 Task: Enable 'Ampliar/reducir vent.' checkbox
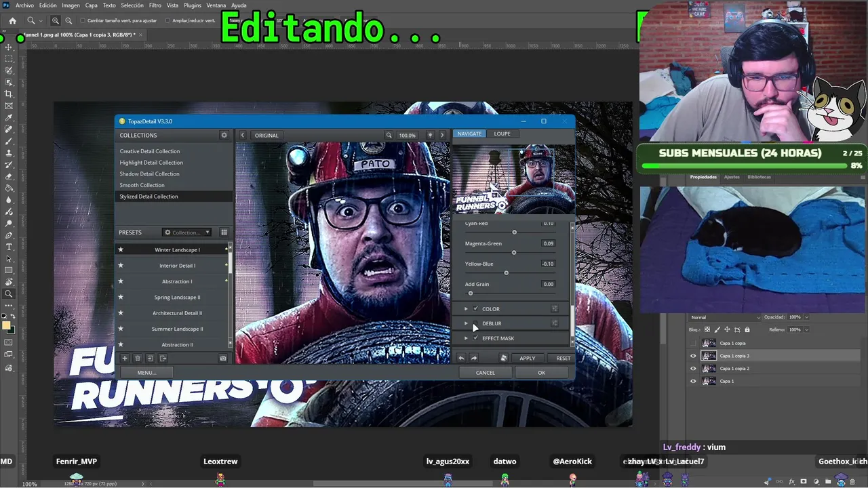[x=167, y=21]
